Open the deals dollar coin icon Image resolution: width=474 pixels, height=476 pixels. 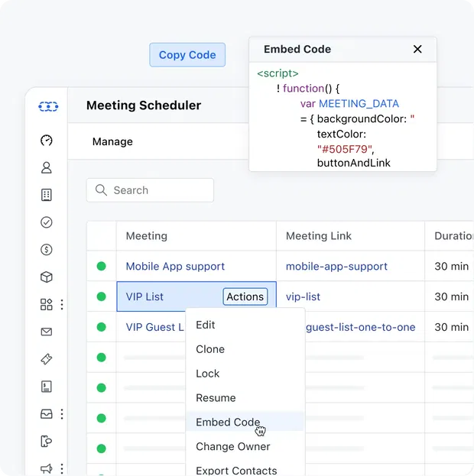[47, 250]
